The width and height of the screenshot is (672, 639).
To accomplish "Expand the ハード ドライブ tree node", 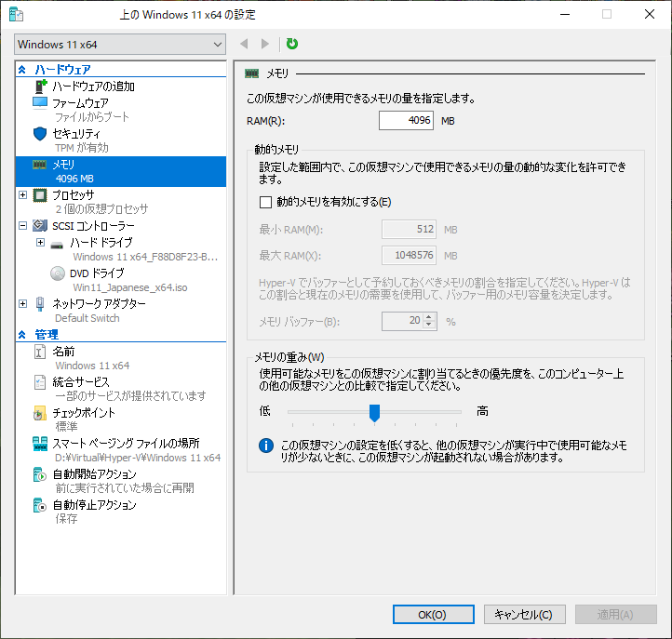I will (x=40, y=243).
